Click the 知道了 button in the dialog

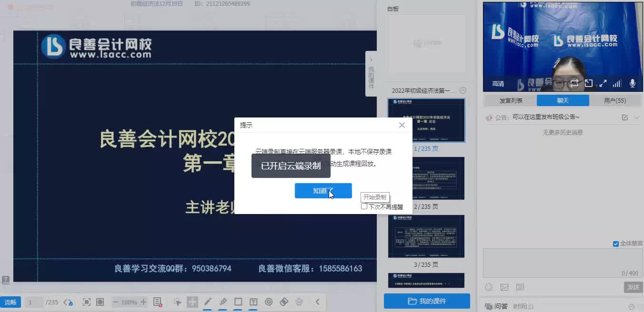click(x=323, y=190)
